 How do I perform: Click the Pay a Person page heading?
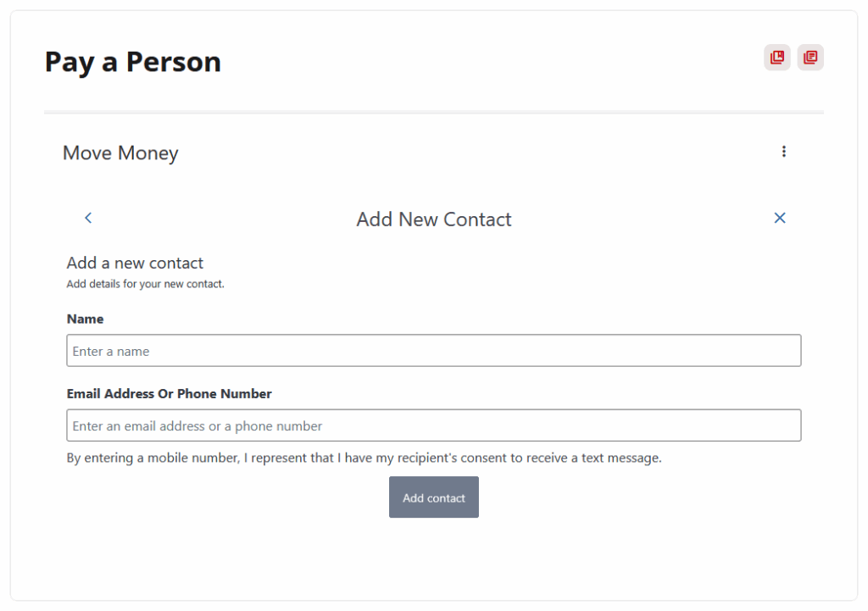[x=133, y=62]
